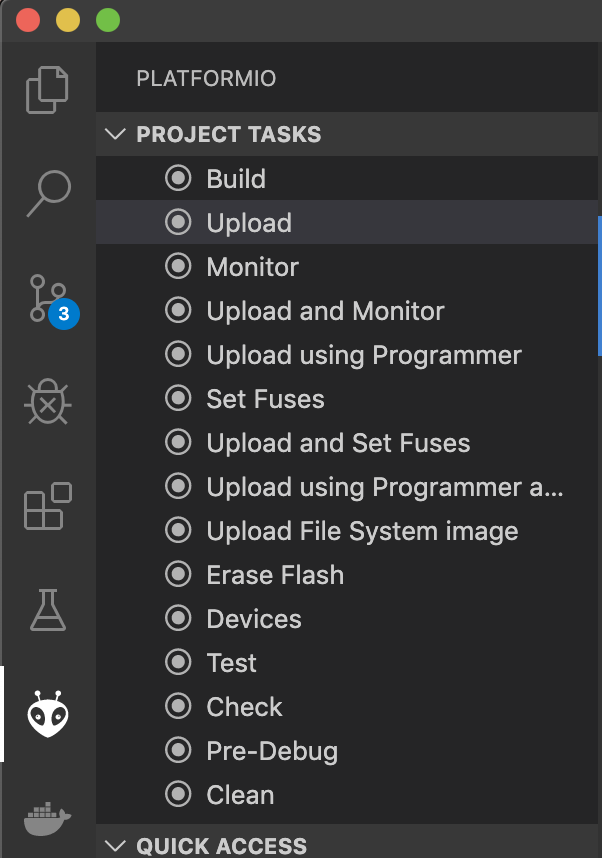Open the Extensions blocks icon
The width and height of the screenshot is (602, 858).
(48, 506)
